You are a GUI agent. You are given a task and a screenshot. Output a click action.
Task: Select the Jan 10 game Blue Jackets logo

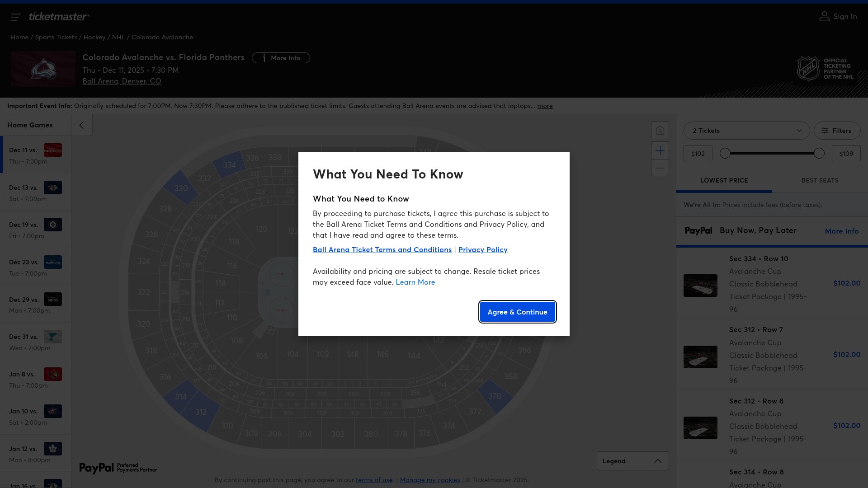tap(53, 411)
